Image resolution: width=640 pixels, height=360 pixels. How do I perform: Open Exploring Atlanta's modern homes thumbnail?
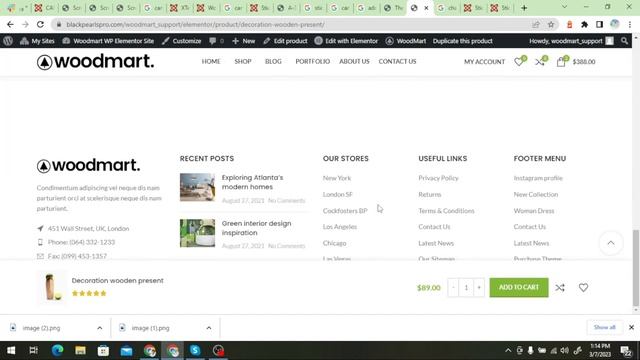(x=198, y=187)
